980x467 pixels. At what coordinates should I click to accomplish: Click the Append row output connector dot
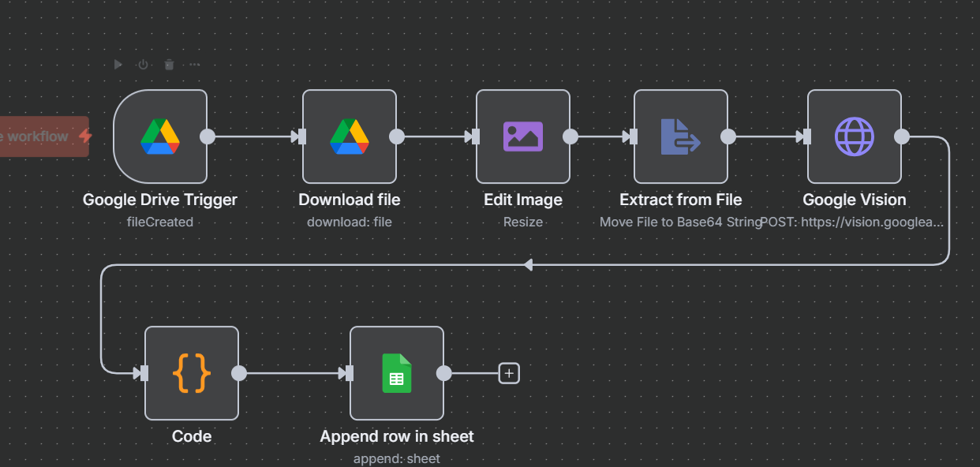coord(444,373)
